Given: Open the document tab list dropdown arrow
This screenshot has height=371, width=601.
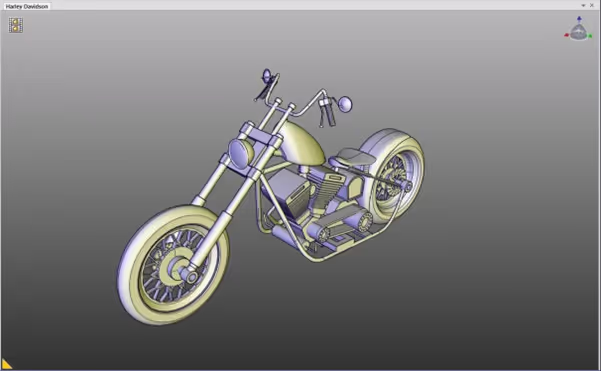Looking at the screenshot, I should tap(583, 5).
